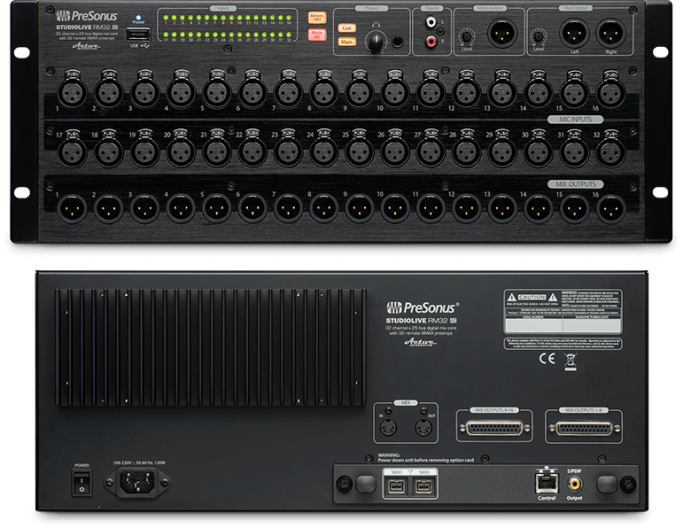The width and height of the screenshot is (683, 528).
Task: Click the Mix Outputs 9-16 DB25 connector
Action: click(x=494, y=428)
